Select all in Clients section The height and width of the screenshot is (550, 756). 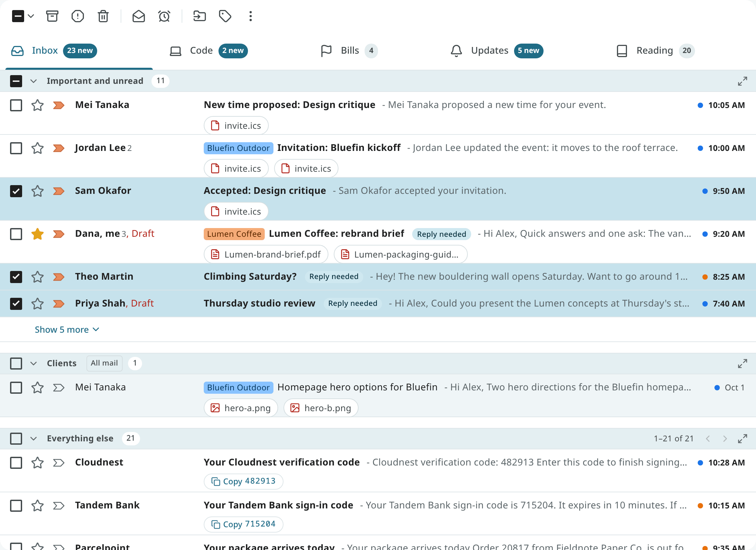coord(16,363)
